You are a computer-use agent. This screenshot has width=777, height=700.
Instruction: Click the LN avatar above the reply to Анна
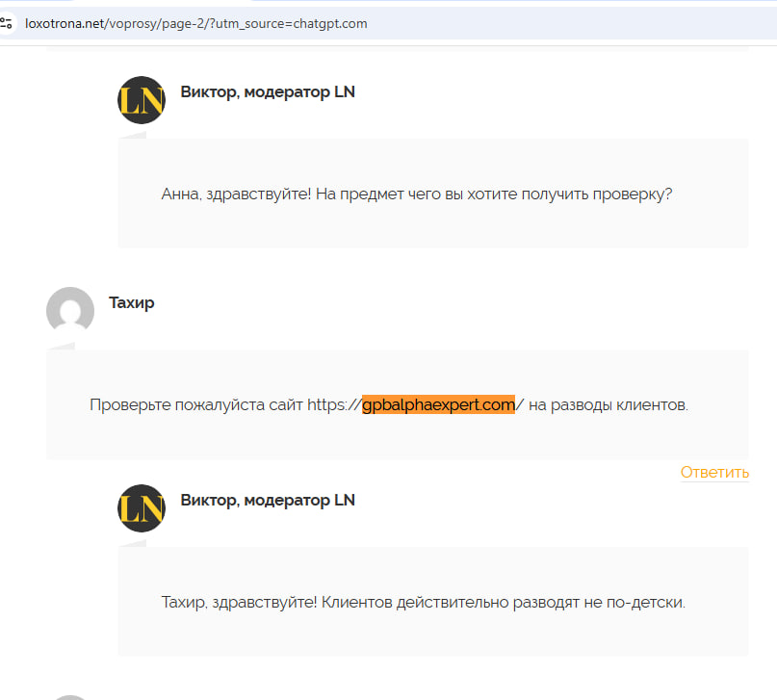coord(142,100)
